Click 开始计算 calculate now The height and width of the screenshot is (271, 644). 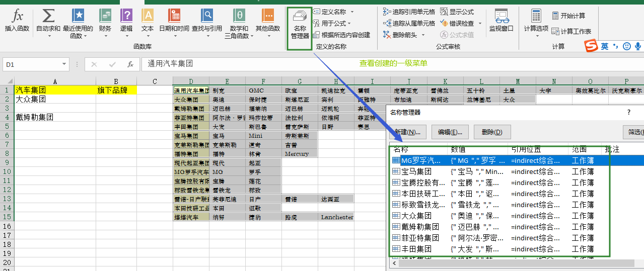[568, 16]
